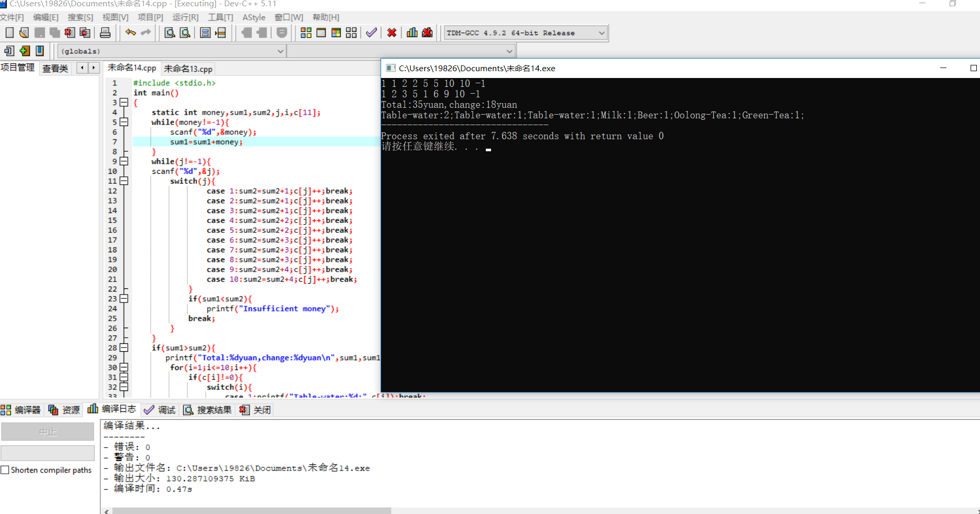Collapse the if block fold at line 23
The width and height of the screenshot is (980, 514).
[x=124, y=299]
